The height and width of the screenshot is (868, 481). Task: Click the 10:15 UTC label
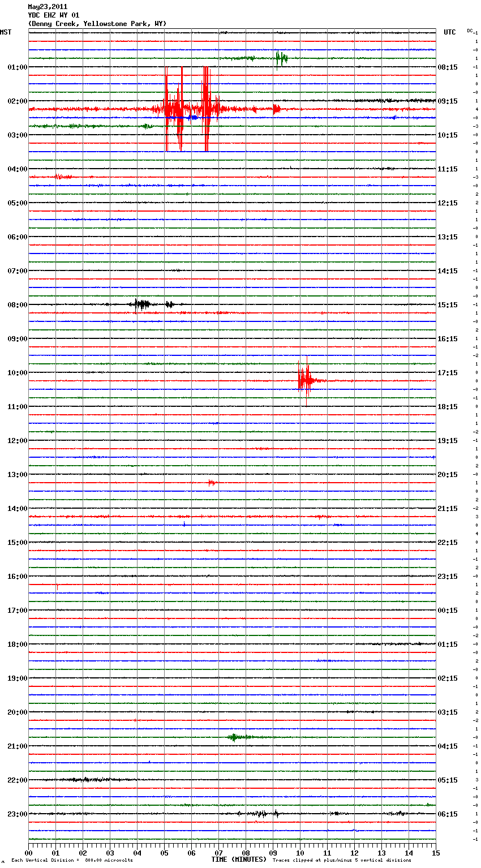pos(448,135)
